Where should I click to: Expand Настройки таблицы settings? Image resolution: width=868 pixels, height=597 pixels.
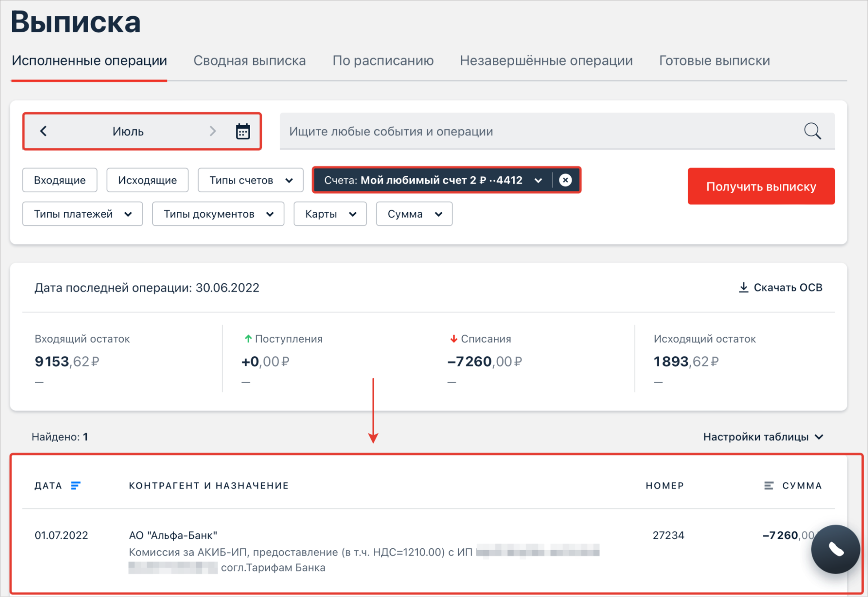pos(762,437)
